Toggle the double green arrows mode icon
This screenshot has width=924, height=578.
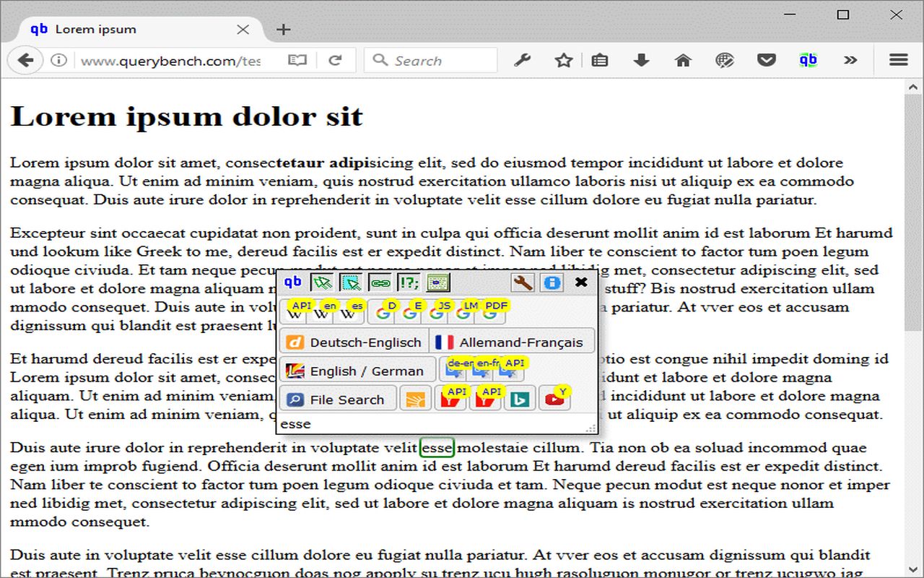322,282
